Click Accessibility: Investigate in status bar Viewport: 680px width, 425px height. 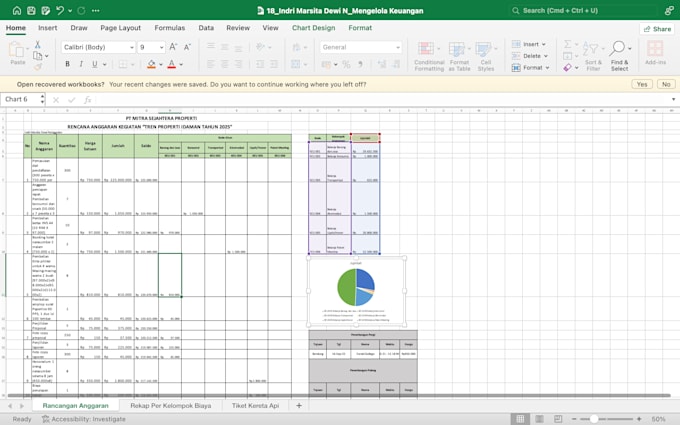[84, 419]
